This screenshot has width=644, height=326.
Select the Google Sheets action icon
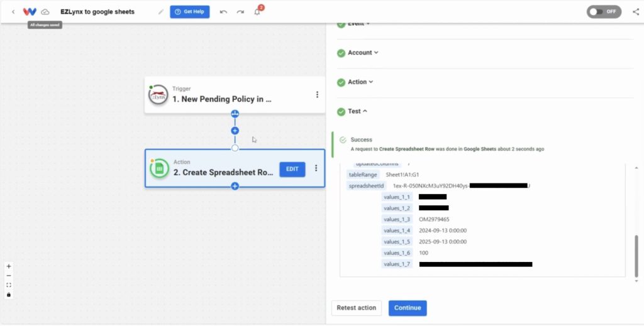click(159, 168)
